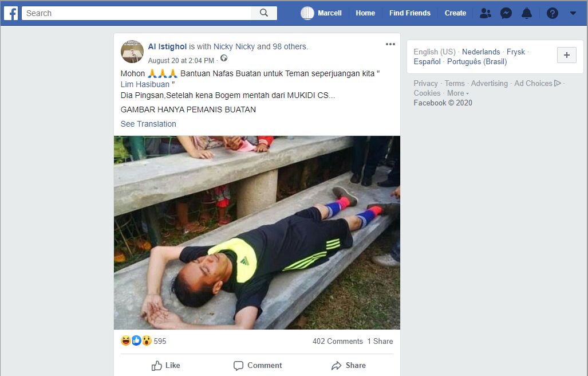Viewport: 588px width, 376px height.
Task: Like the post
Action: tap(165, 366)
